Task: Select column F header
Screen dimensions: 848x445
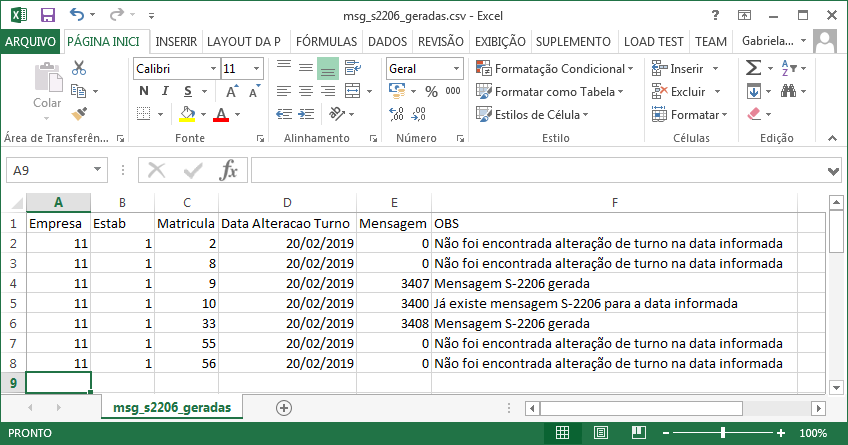Action: point(614,203)
